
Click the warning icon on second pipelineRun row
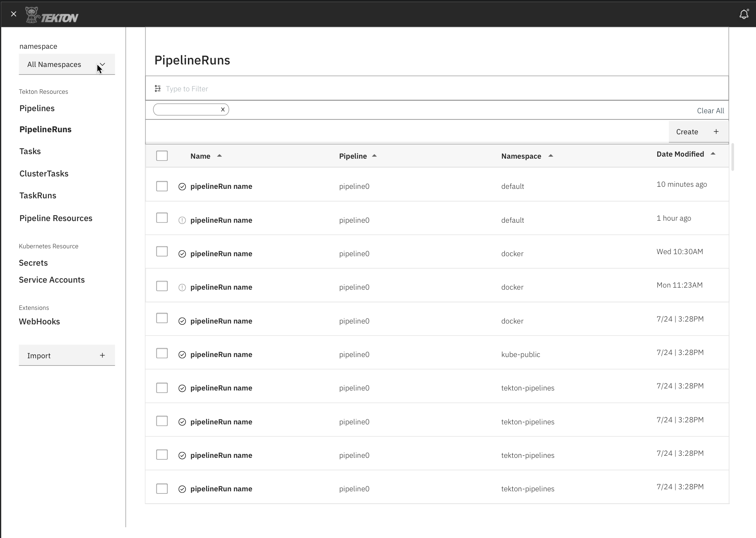point(182,220)
